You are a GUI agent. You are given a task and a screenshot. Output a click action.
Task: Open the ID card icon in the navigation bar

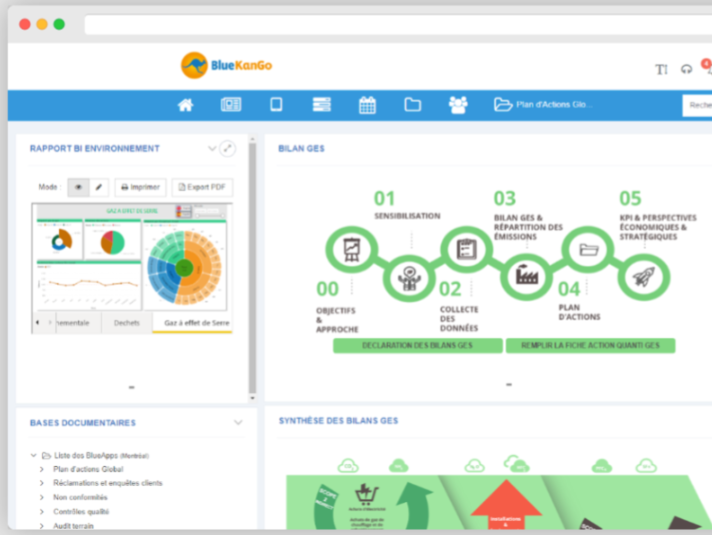pos(231,104)
